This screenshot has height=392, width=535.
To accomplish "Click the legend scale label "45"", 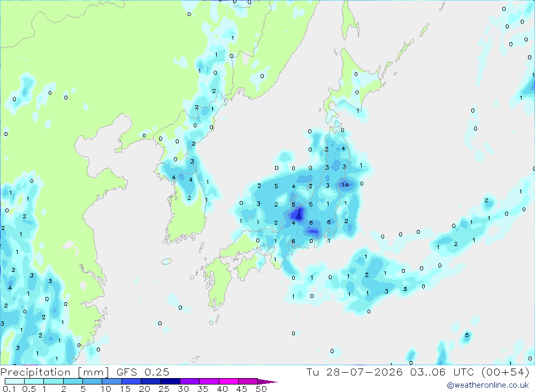I will point(242,389).
